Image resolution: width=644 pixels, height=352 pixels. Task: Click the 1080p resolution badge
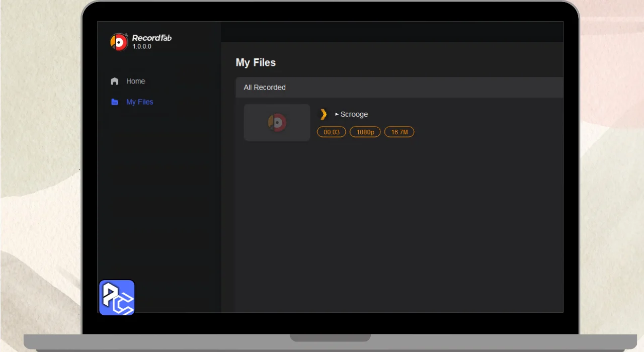tap(365, 132)
